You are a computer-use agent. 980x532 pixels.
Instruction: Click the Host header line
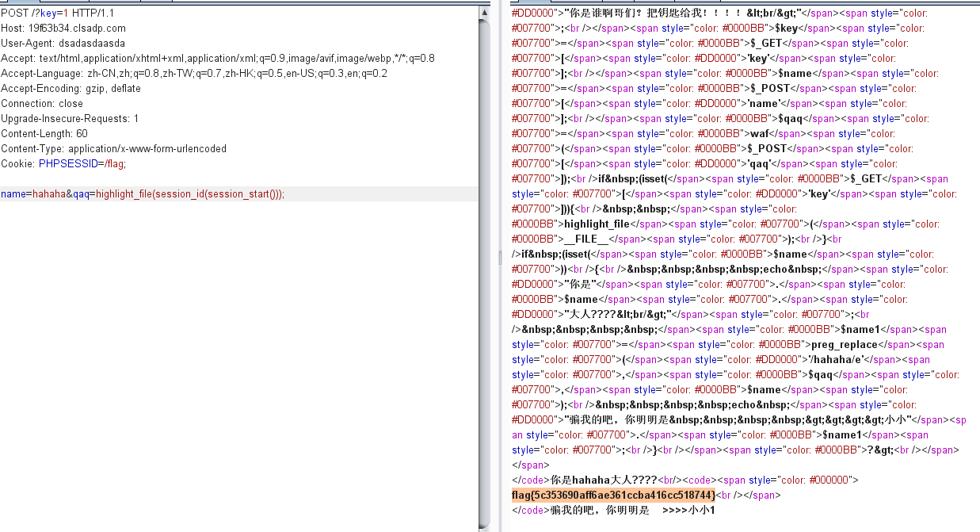click(x=63, y=29)
